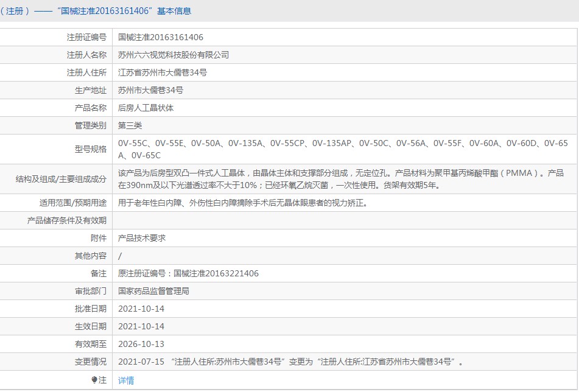Click the 注册证编号 label cell
This screenshot has width=579, height=392.
tap(86, 37)
